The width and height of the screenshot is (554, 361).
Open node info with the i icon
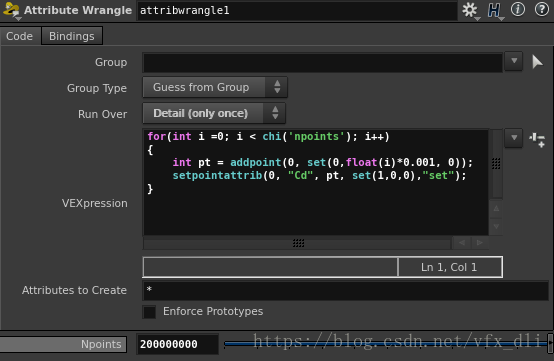click(x=518, y=10)
